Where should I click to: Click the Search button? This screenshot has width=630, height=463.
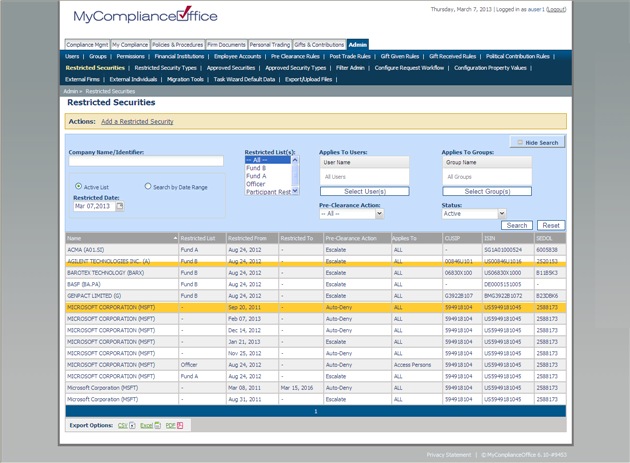coord(517,225)
